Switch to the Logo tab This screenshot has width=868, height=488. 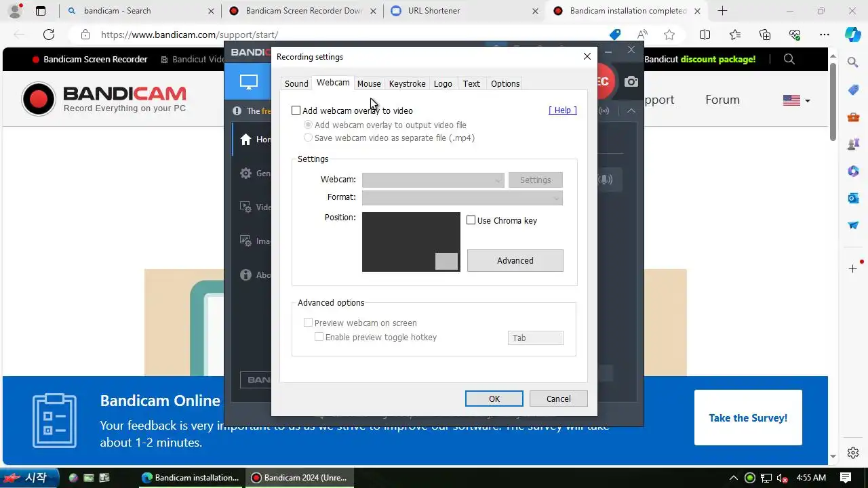tap(443, 83)
